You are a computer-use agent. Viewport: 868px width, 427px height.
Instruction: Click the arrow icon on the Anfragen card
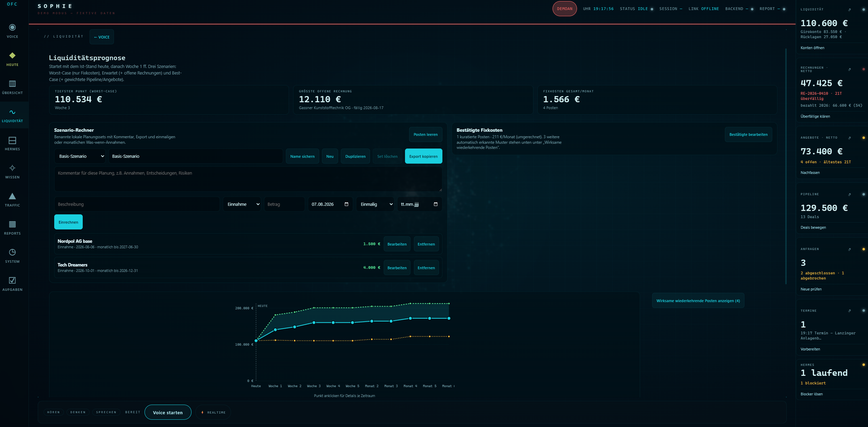point(850,249)
